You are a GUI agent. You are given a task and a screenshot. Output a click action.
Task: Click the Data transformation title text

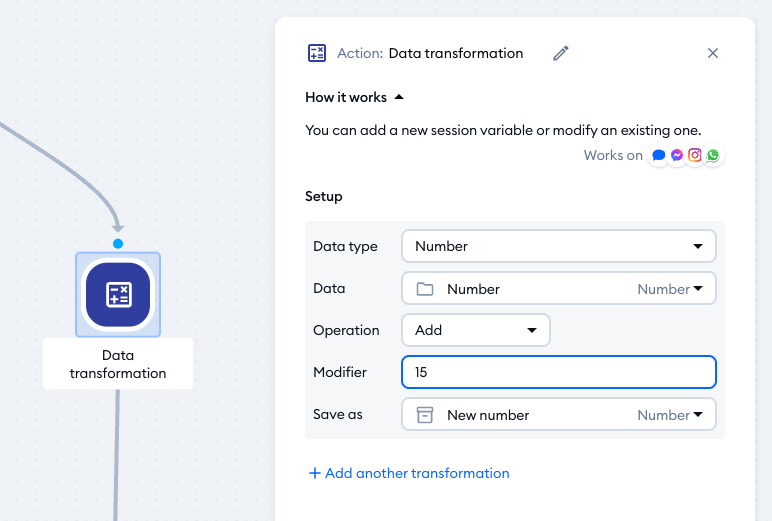pyautogui.click(x=455, y=54)
